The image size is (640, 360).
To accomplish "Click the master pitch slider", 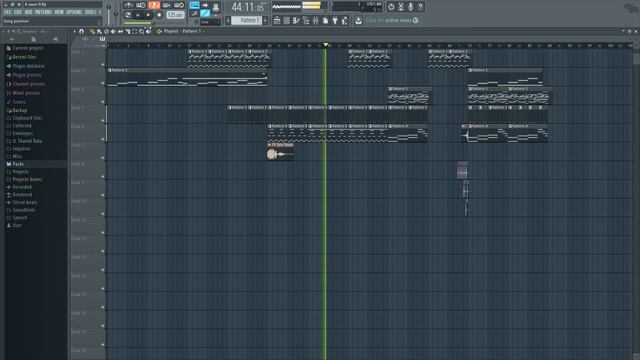I will click(x=116, y=13).
